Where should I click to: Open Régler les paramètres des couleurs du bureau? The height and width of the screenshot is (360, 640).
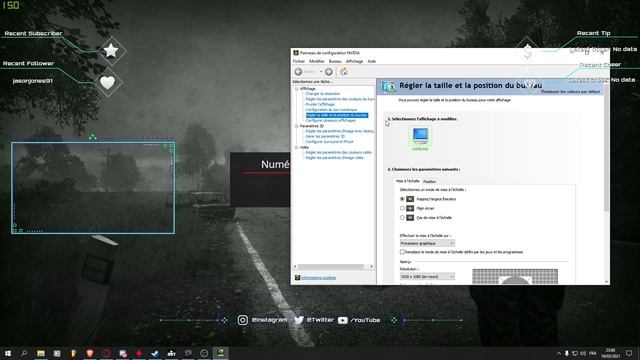tap(340, 99)
